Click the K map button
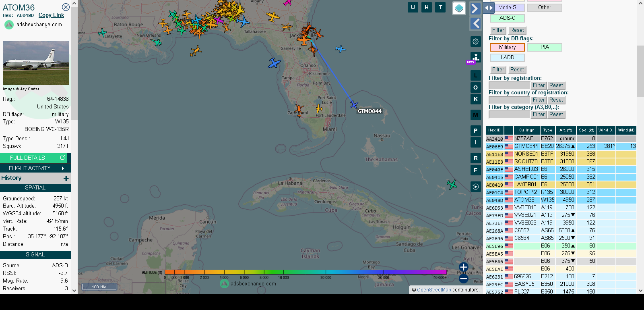This screenshot has width=644, height=310. [x=476, y=99]
